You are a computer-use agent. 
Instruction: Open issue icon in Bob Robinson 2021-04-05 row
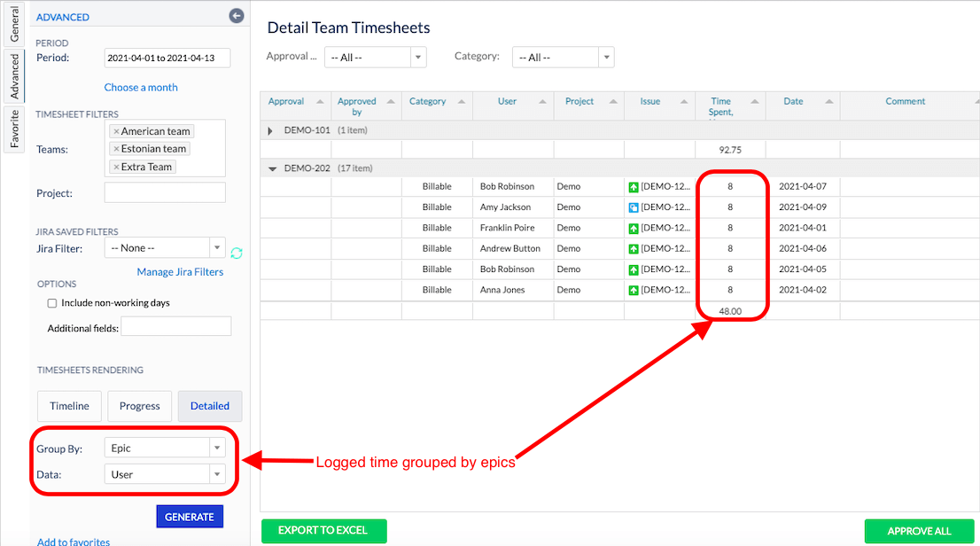pyautogui.click(x=634, y=269)
